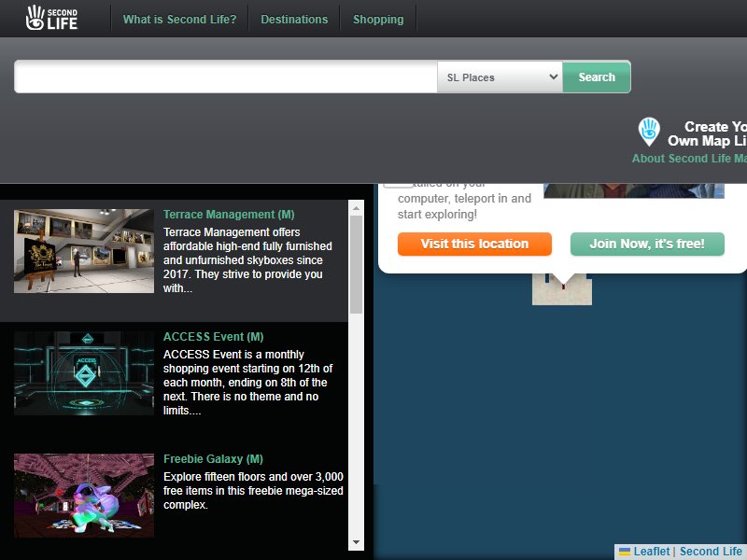Click the blue hand map pin icon

coord(649,132)
